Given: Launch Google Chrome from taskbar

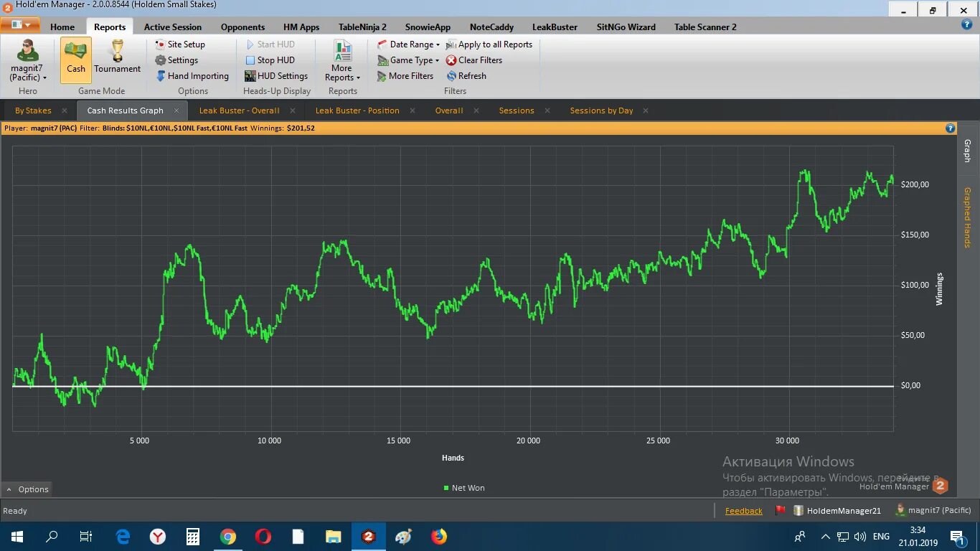Looking at the screenshot, I should 228,537.
